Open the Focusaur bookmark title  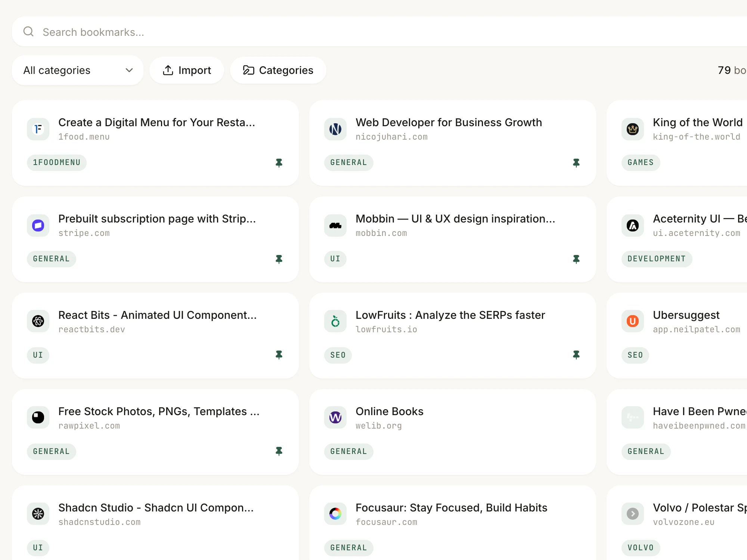tap(452, 508)
